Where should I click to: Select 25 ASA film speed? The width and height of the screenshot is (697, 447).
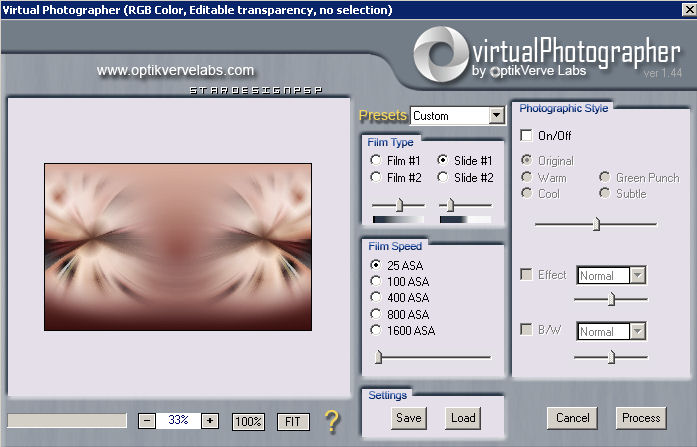376,265
